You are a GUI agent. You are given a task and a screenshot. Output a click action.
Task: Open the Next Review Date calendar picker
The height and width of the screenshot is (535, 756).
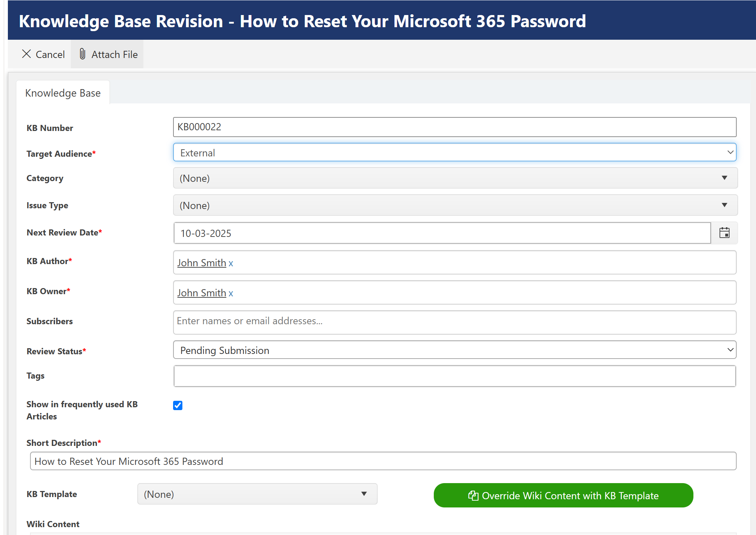point(724,233)
